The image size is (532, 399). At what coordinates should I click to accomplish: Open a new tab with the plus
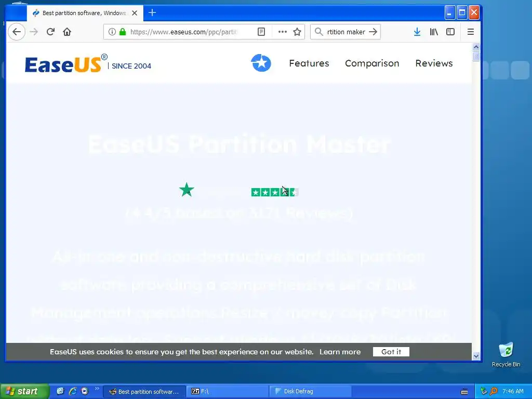(x=152, y=13)
